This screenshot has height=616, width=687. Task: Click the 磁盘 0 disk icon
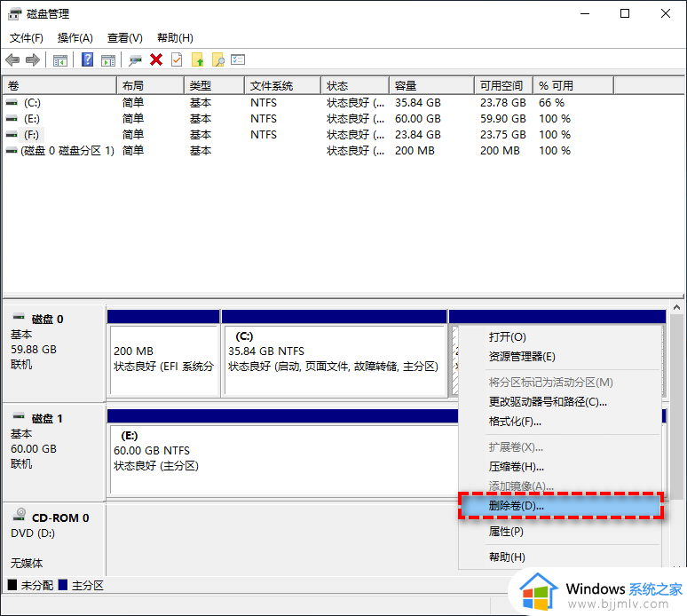click(19, 317)
